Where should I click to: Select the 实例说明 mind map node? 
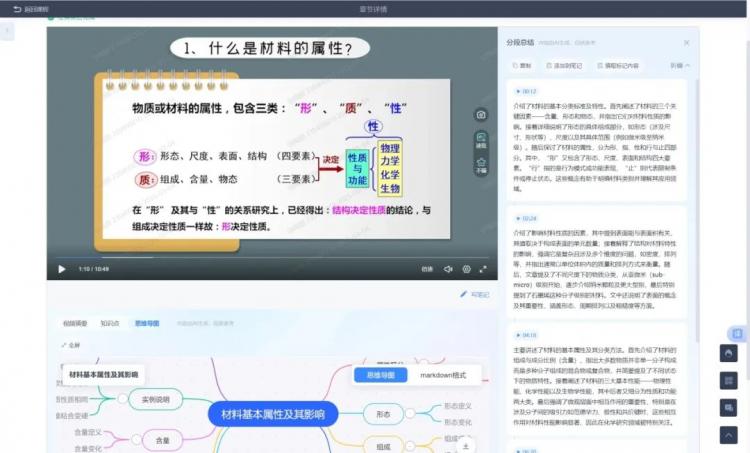155,399
